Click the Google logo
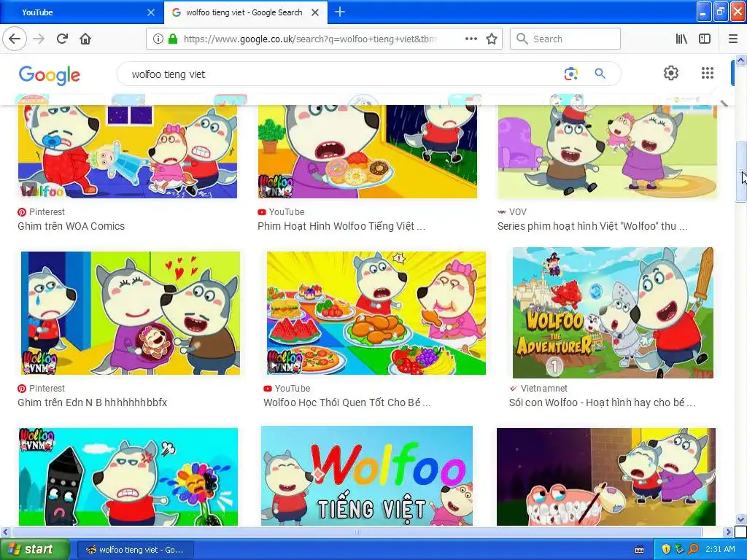Viewport: 747px width, 560px height. coord(50,75)
